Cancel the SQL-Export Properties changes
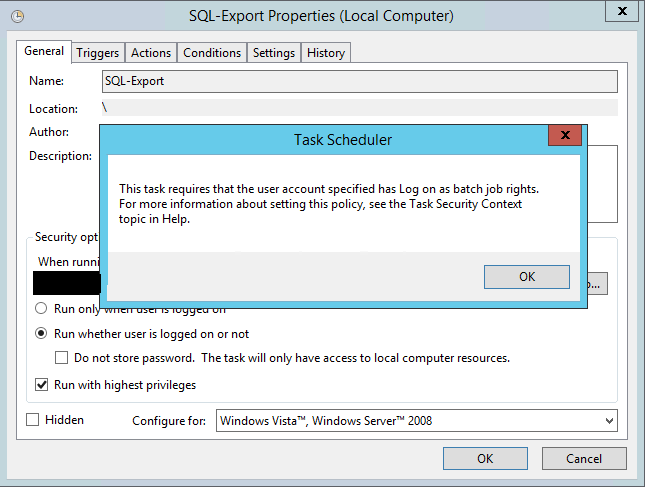This screenshot has width=645, height=487. coord(584,459)
